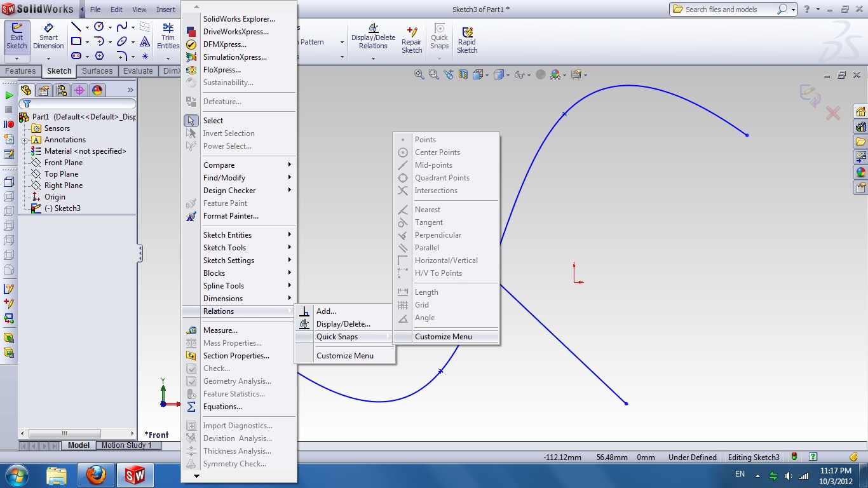868x488 pixels.
Task: Expand the Design Checker submenu
Action: tap(239, 191)
